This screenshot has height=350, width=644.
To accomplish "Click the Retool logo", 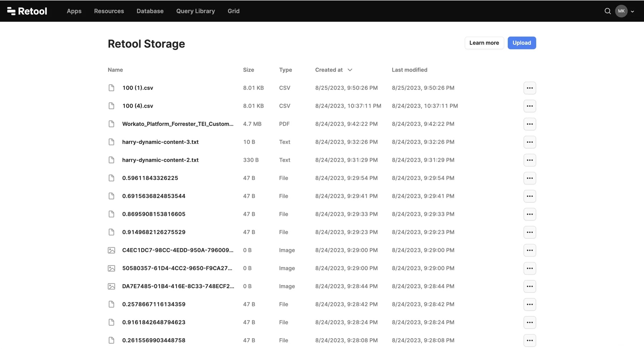I will click(27, 11).
